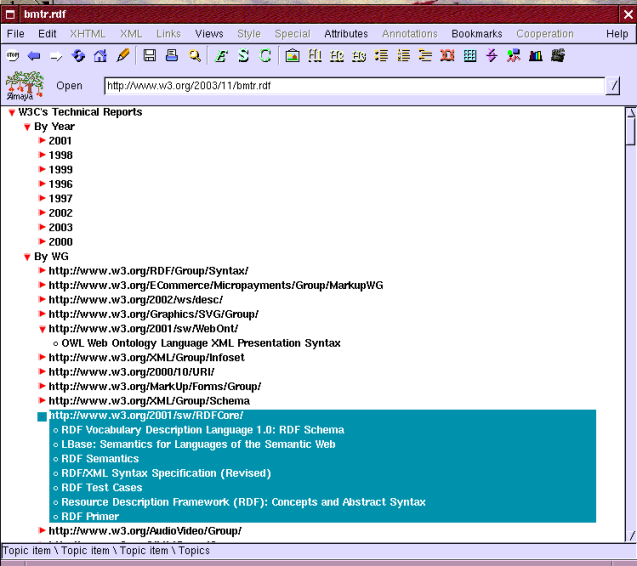
Task: Click the Save floppy disk icon
Action: (x=150, y=56)
